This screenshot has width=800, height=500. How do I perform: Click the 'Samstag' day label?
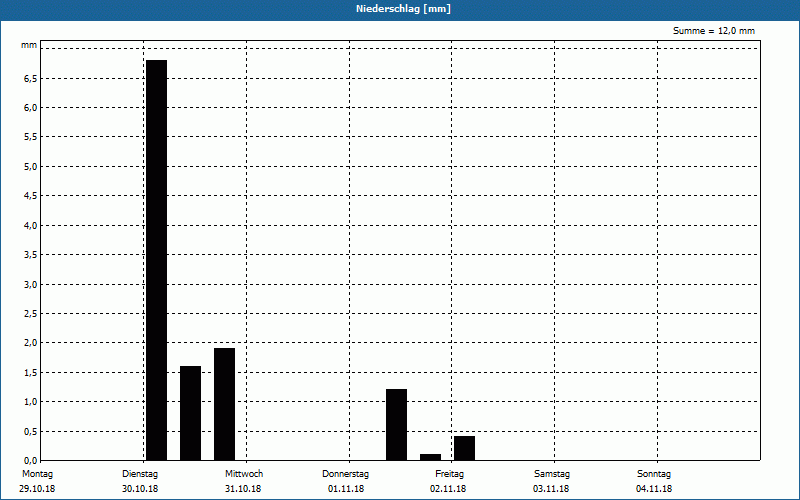552,474
